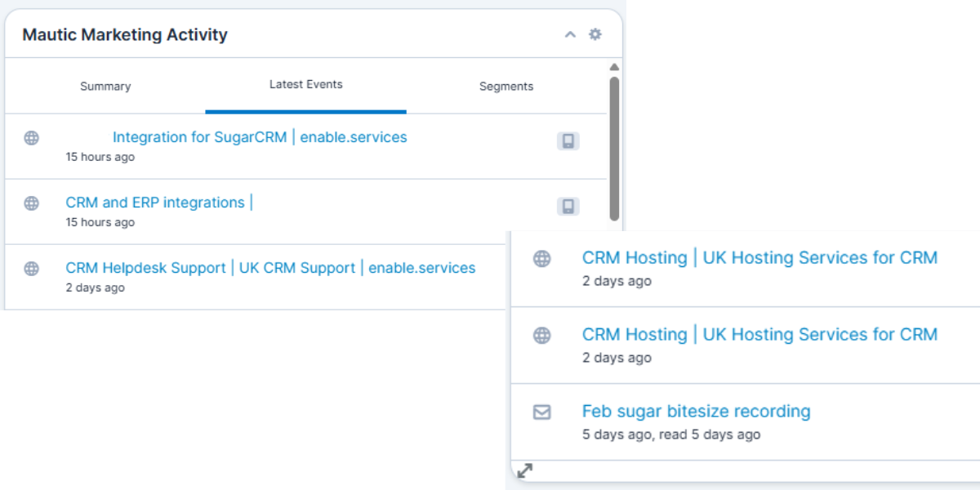This screenshot has width=980, height=490.
Task: Click the CRM Helpdesk Support UK CRM Support link
Action: click(x=269, y=267)
